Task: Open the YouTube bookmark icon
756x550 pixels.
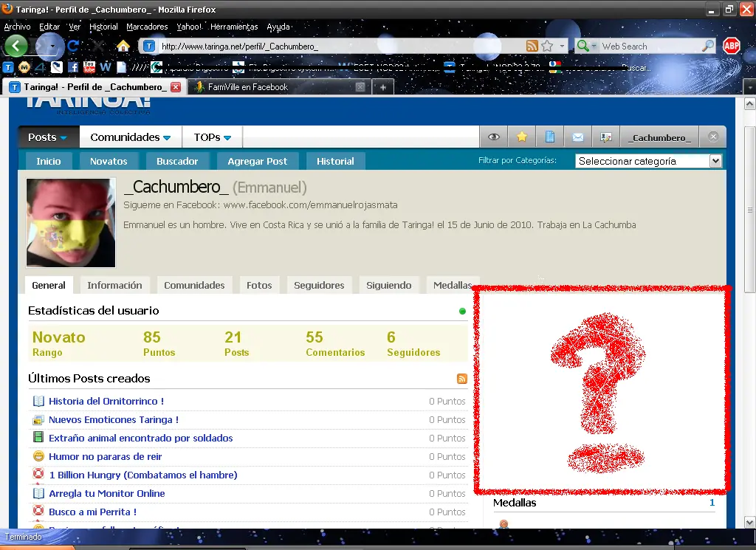Action: (89, 67)
